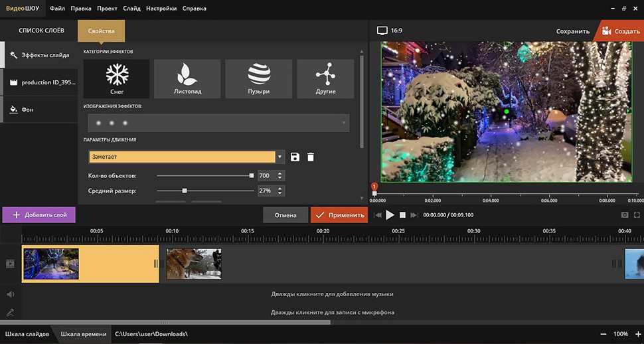644x344 pixels.
Task: Select the Снег snowflake effect category
Action: pyautogui.click(x=116, y=79)
